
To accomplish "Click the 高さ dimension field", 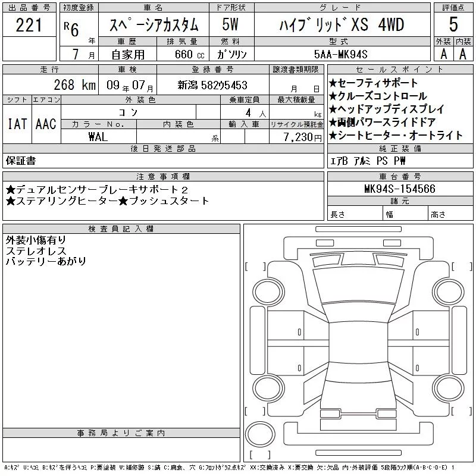I will coord(451,214).
